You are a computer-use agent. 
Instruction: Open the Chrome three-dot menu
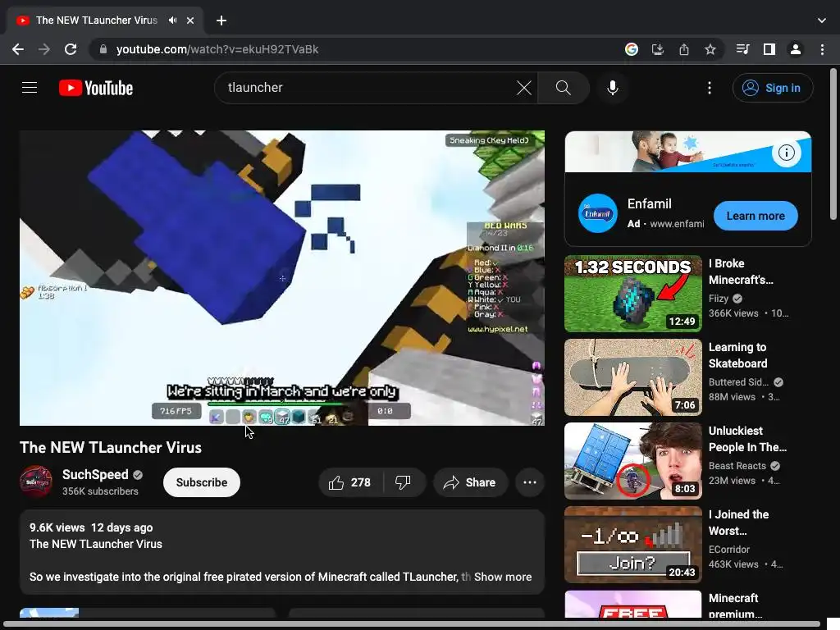coord(822,49)
